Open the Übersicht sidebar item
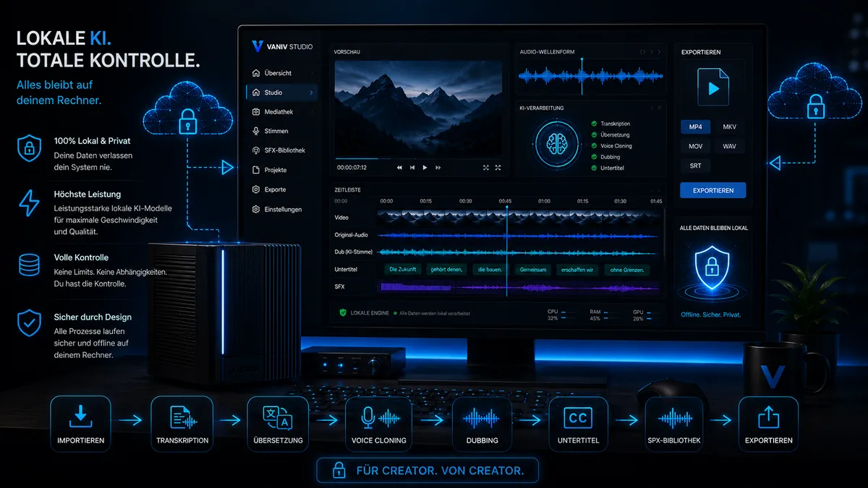This screenshot has height=488, width=868. [x=281, y=73]
